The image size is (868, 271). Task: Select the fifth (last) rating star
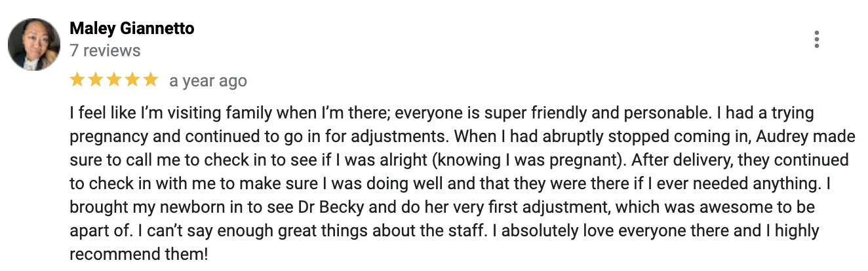point(151,80)
